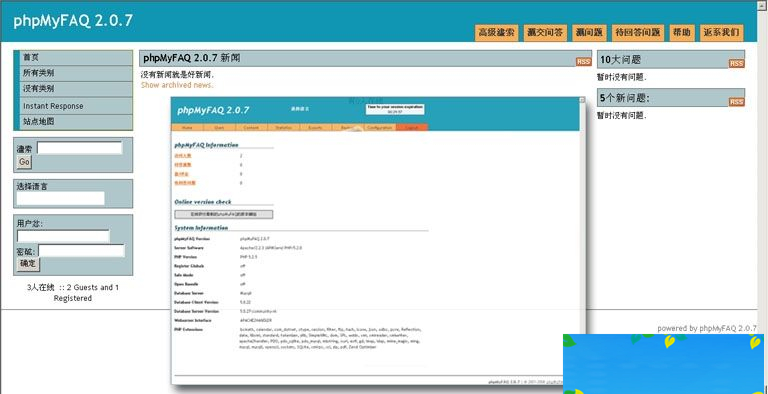Select the Content tab in admin overlay
The height and width of the screenshot is (394, 768).
[x=251, y=127]
